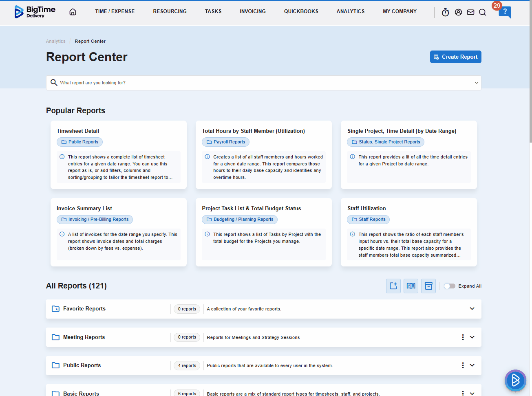Enable the Expand All toggle
The width and height of the screenshot is (532, 396).
coord(450,286)
